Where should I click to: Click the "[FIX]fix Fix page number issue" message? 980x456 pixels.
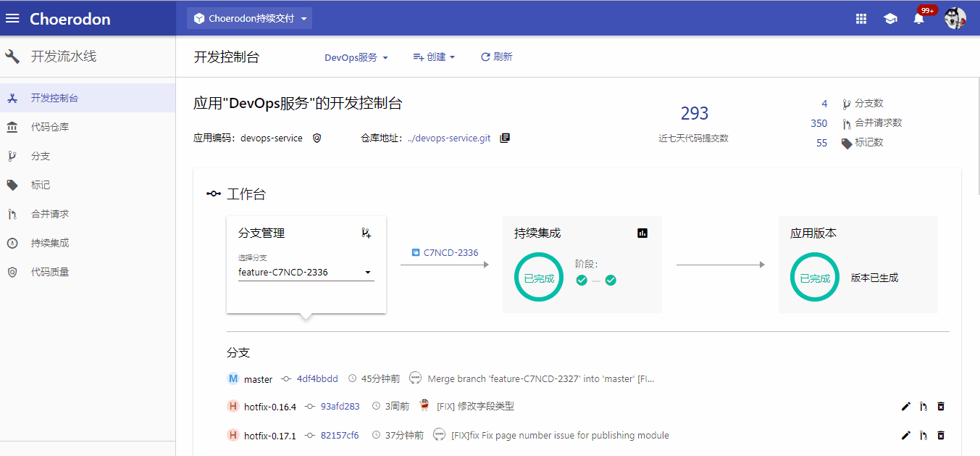pos(560,435)
